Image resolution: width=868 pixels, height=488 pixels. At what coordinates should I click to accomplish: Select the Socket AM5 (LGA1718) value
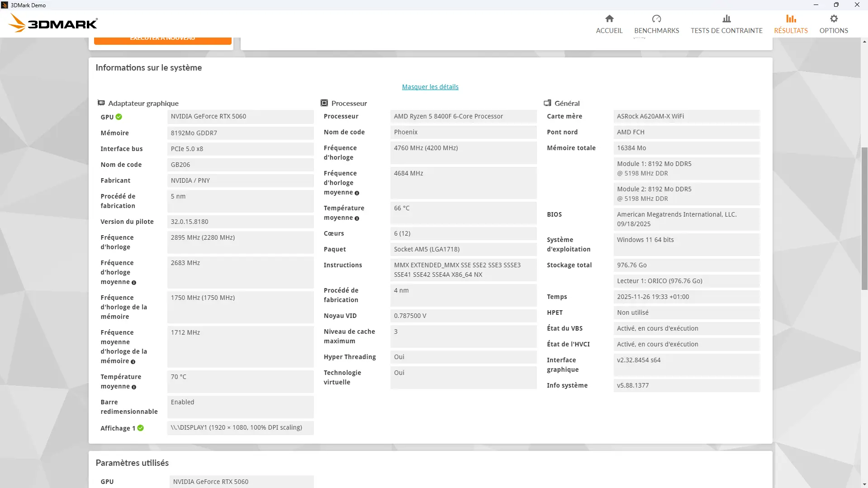(x=463, y=249)
